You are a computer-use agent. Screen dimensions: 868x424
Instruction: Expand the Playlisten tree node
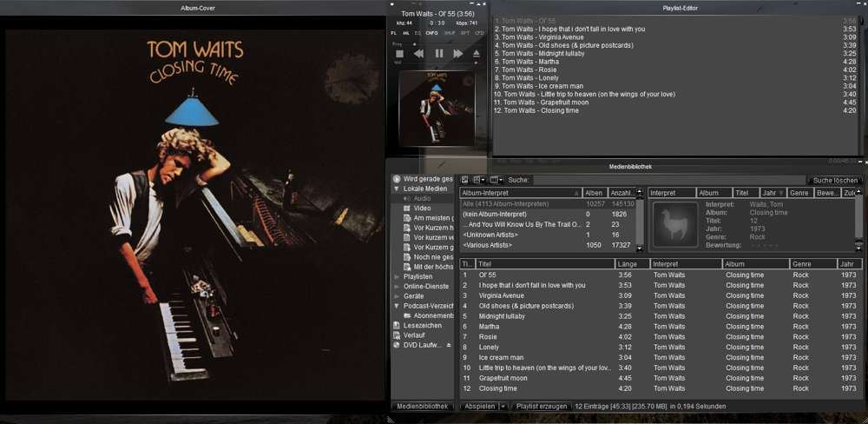click(398, 276)
